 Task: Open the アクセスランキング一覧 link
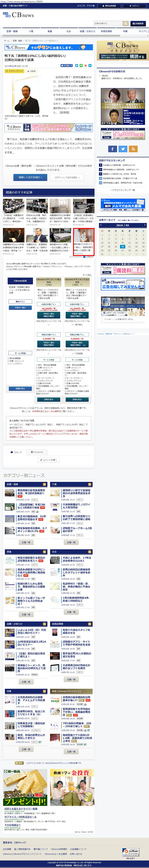pyautogui.click(x=123, y=190)
